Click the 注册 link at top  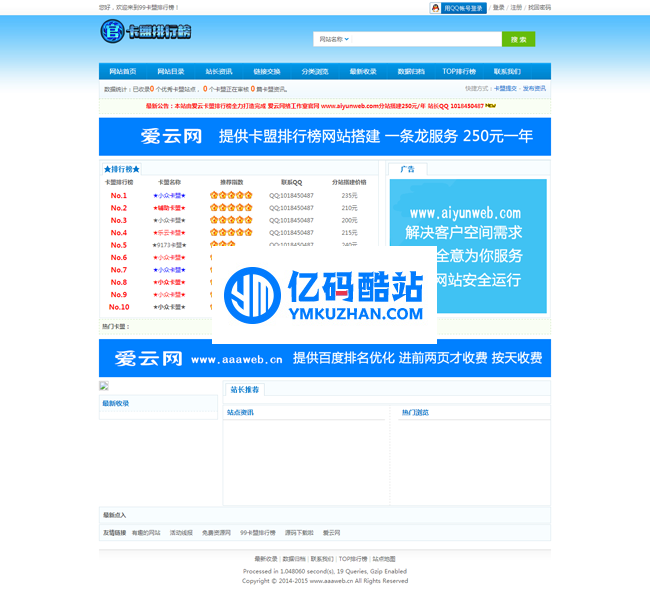coord(516,7)
